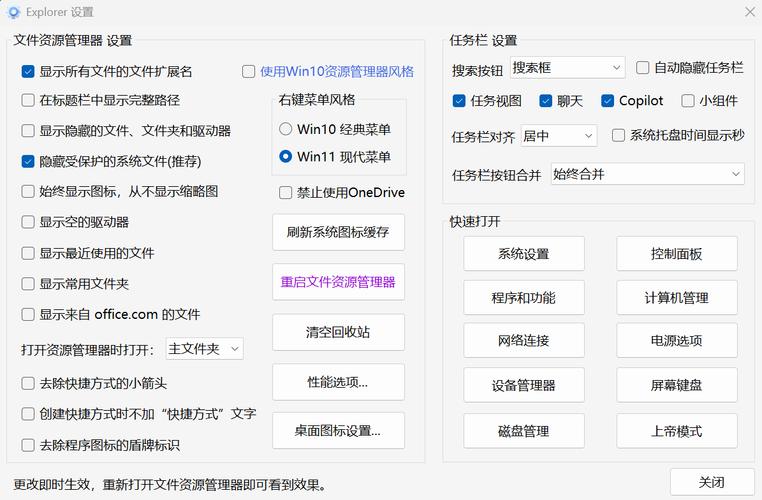This screenshot has width=762, height=500.
Task: Check 显示隐藏的文件、文件夹和驱动器
Action: 28,131
